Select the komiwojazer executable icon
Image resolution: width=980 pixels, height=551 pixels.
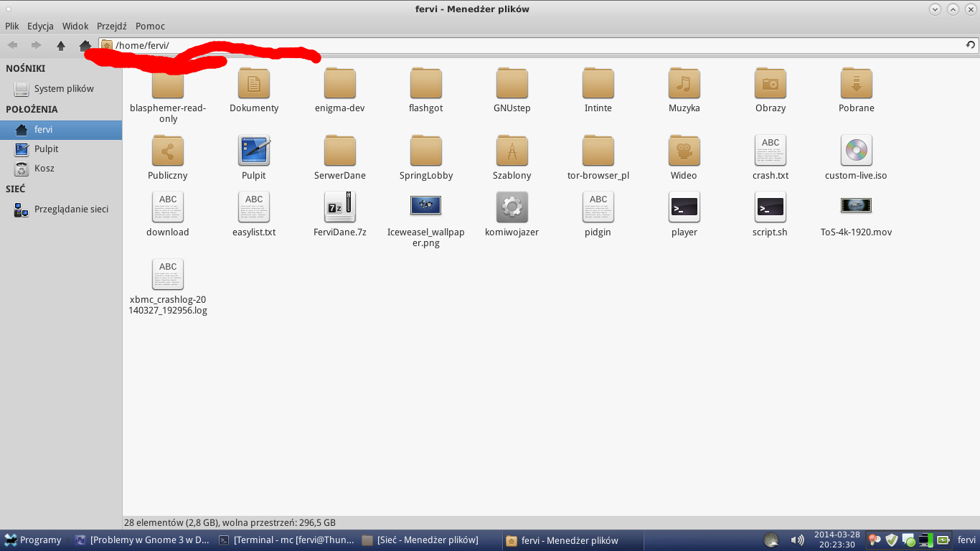(x=512, y=207)
